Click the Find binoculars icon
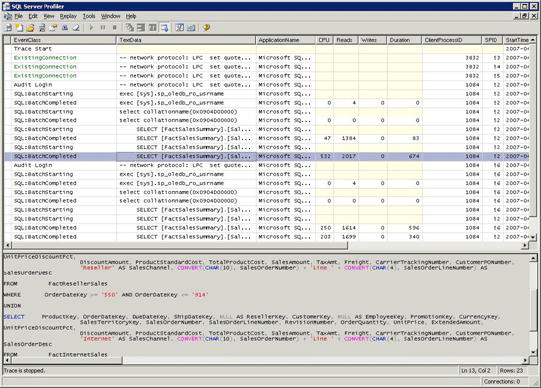541x388 pixels. pos(65,28)
